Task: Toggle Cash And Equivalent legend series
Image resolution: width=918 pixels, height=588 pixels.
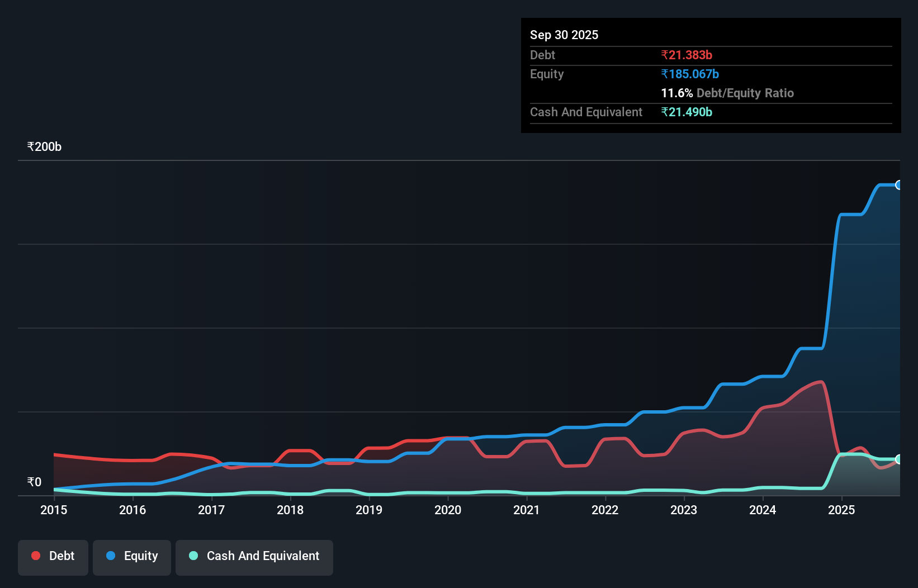Action: click(254, 557)
